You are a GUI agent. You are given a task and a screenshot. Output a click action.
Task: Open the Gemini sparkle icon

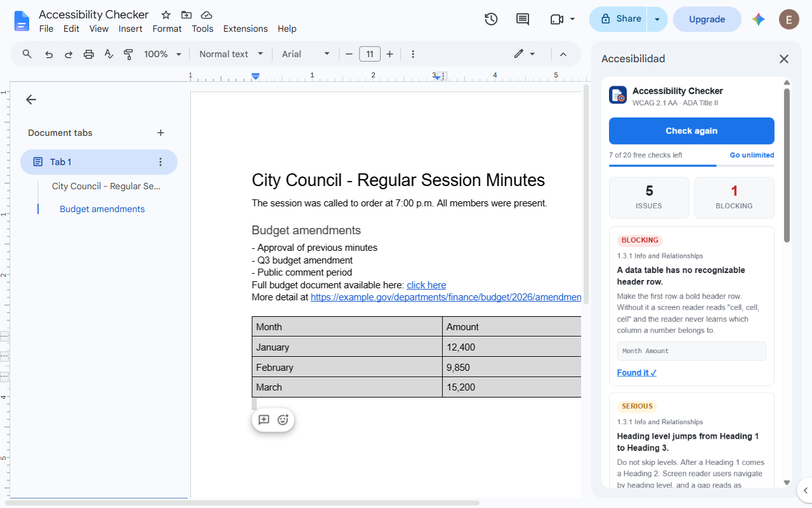[x=759, y=19]
